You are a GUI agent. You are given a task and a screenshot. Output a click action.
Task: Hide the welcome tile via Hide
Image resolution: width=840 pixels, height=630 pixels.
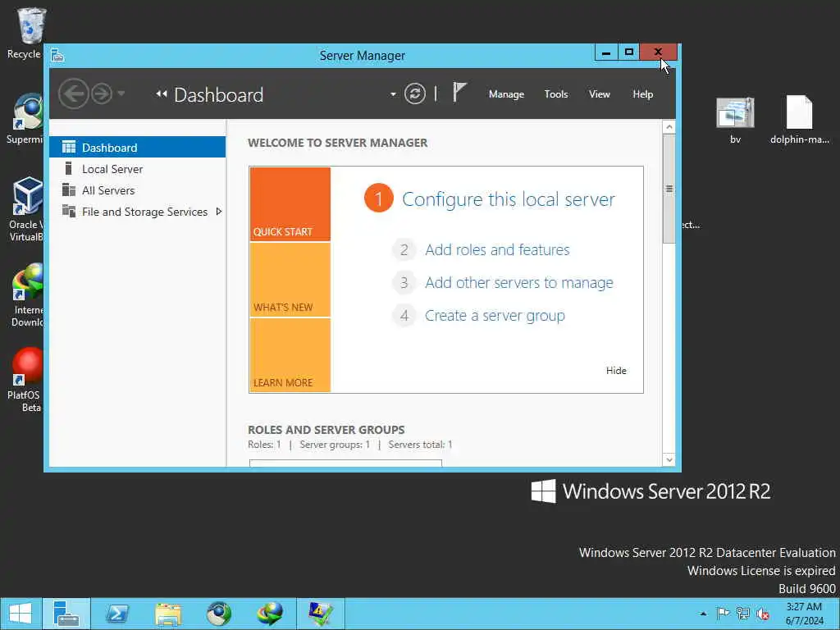point(616,371)
